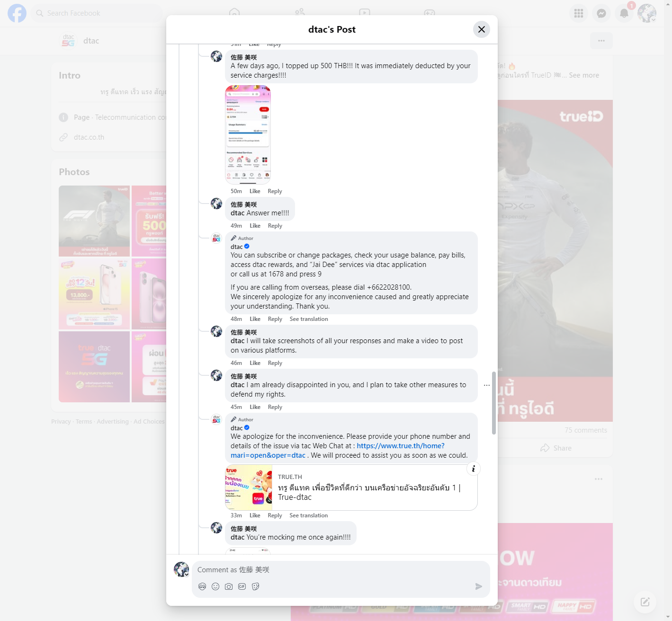Viewport: 672px width, 621px height.
Task: Click the send comment arrow
Action: (x=478, y=586)
